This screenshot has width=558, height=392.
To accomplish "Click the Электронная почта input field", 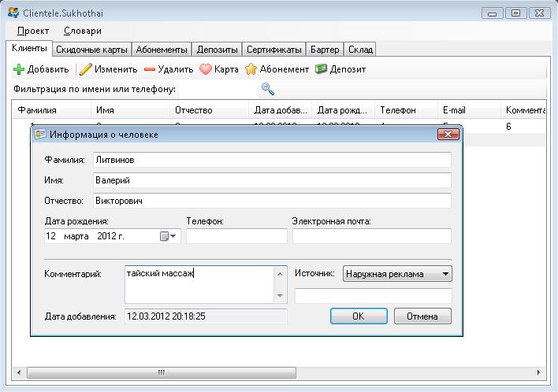I will click(x=372, y=236).
